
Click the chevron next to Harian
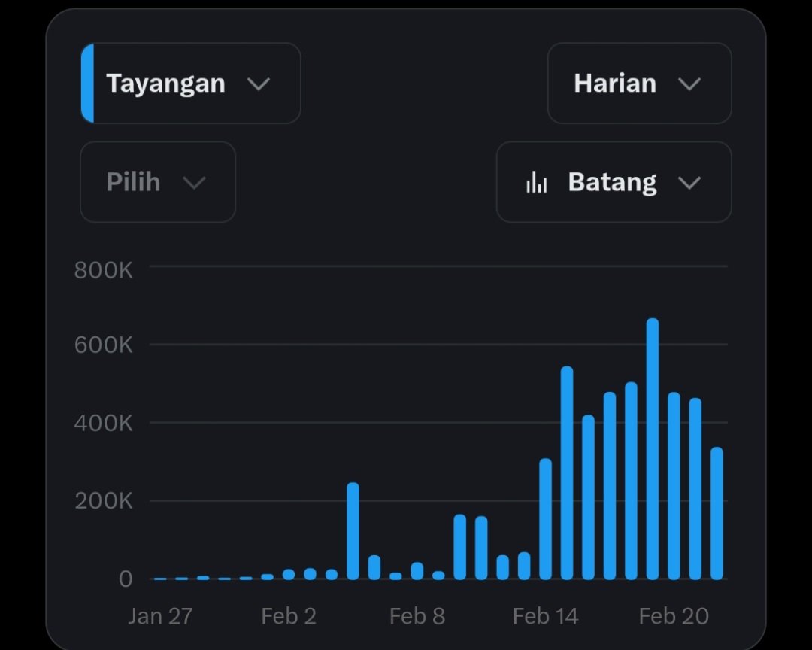pyautogui.click(x=689, y=84)
